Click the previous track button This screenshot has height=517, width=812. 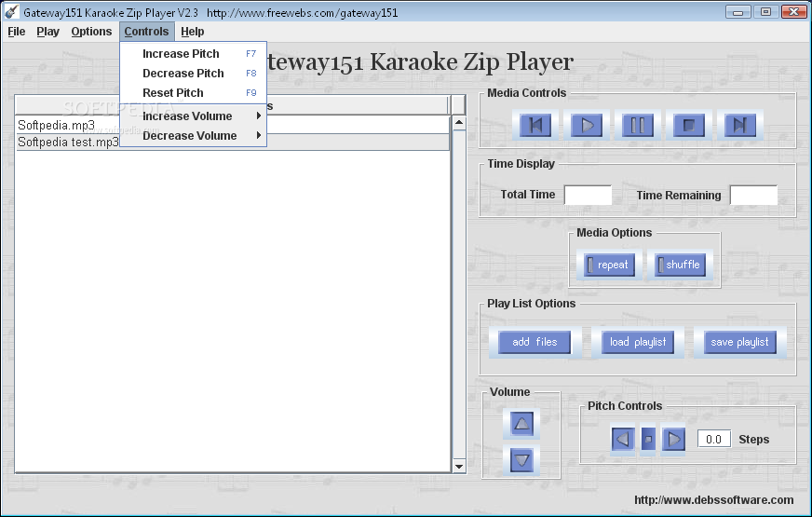(535, 125)
